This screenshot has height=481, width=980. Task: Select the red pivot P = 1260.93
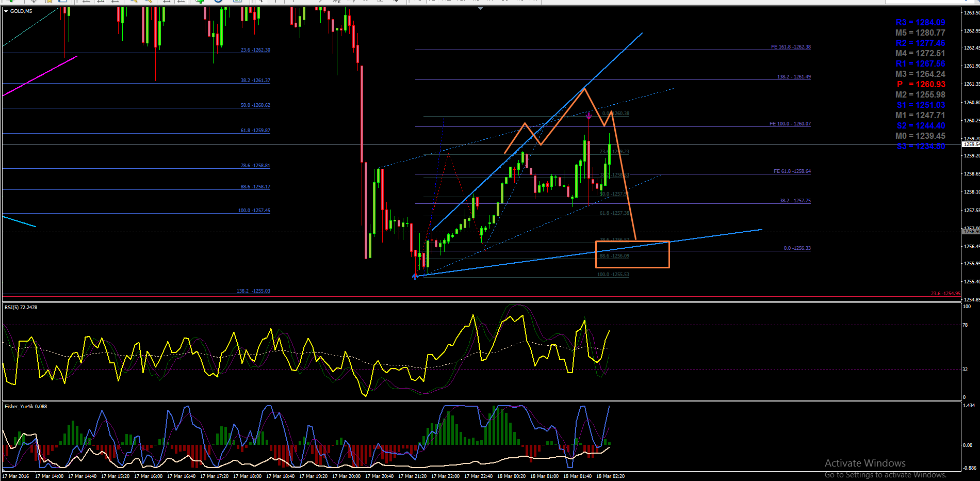pos(921,85)
